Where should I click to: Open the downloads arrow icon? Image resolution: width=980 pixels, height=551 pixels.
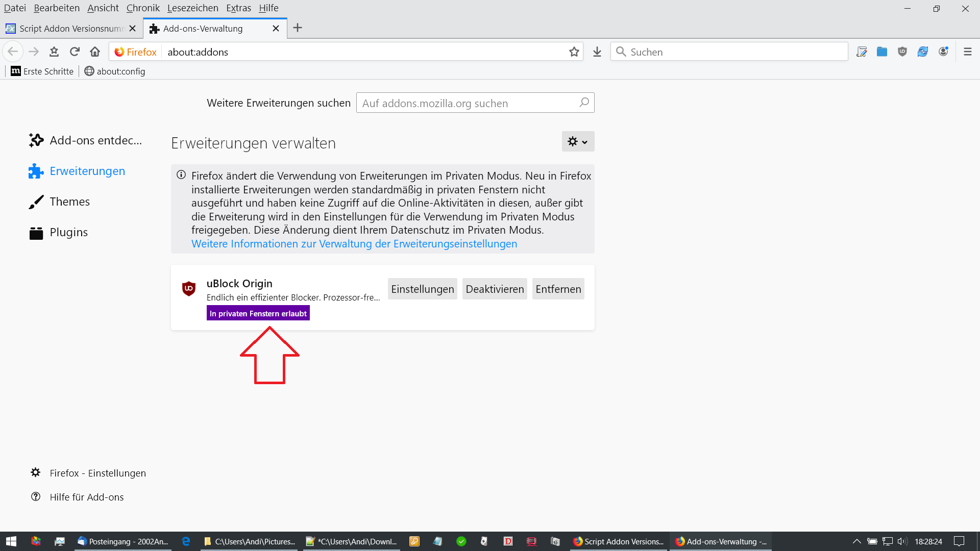tap(597, 52)
